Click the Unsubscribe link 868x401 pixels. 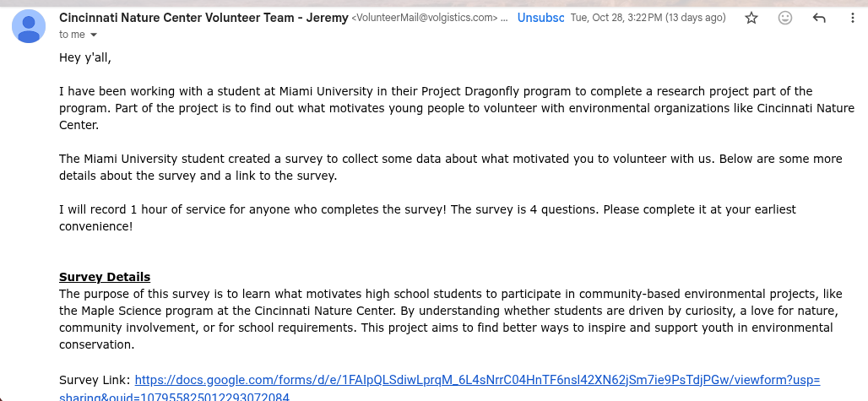click(540, 18)
